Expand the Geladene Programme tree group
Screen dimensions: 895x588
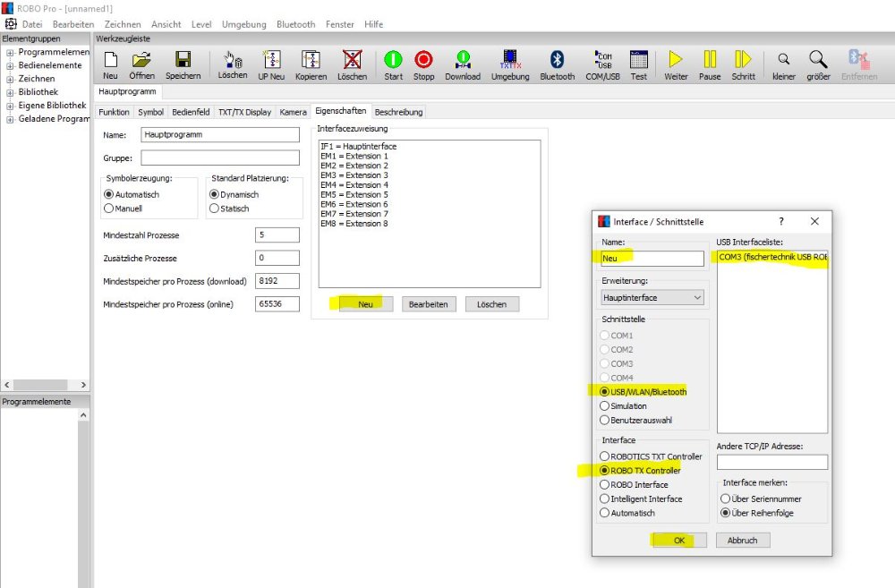click(x=10, y=119)
